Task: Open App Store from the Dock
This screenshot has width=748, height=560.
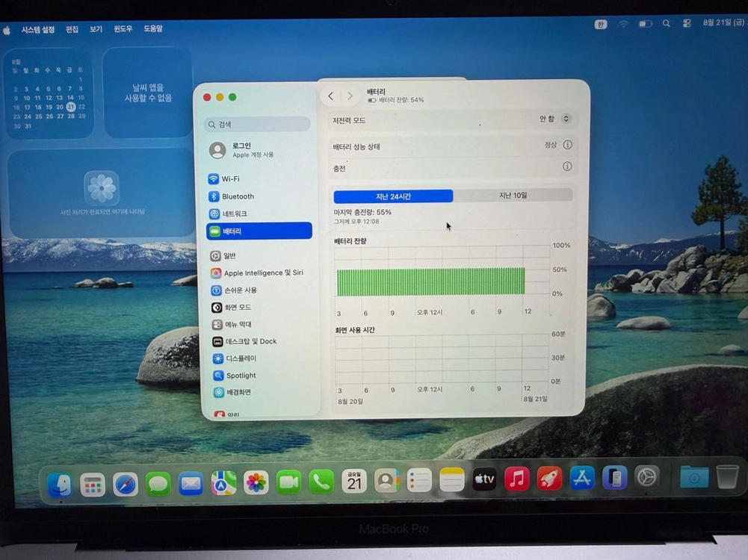Action: [582, 478]
